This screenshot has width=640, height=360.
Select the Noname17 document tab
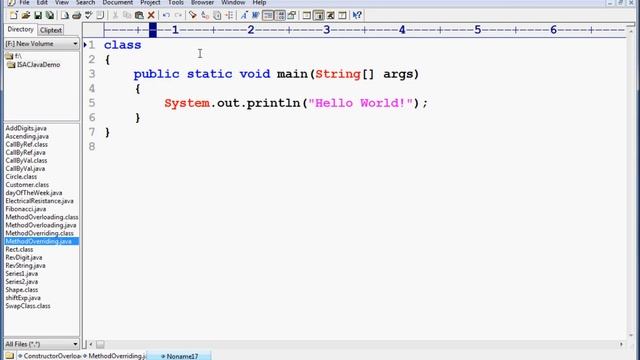pyautogui.click(x=179, y=356)
